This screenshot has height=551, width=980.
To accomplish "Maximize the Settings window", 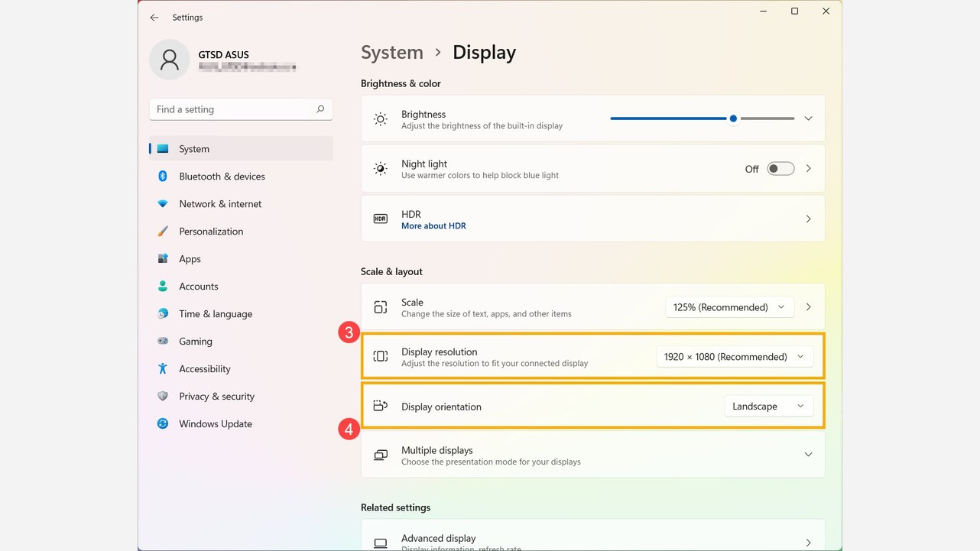I will (x=794, y=11).
